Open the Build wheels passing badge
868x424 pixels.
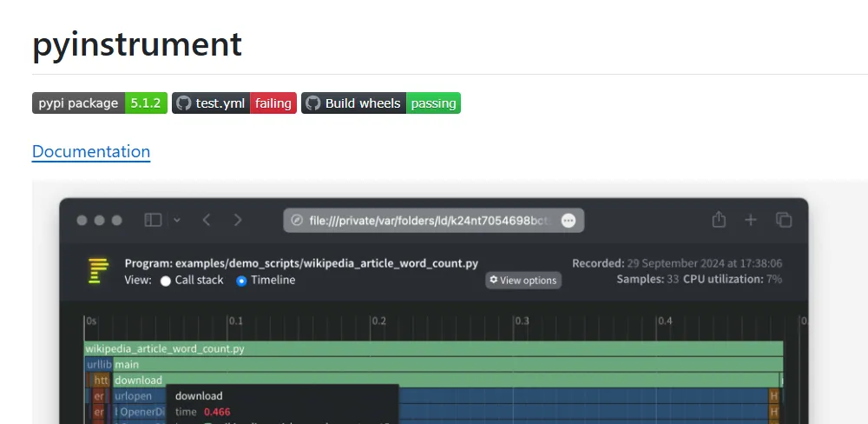click(381, 103)
